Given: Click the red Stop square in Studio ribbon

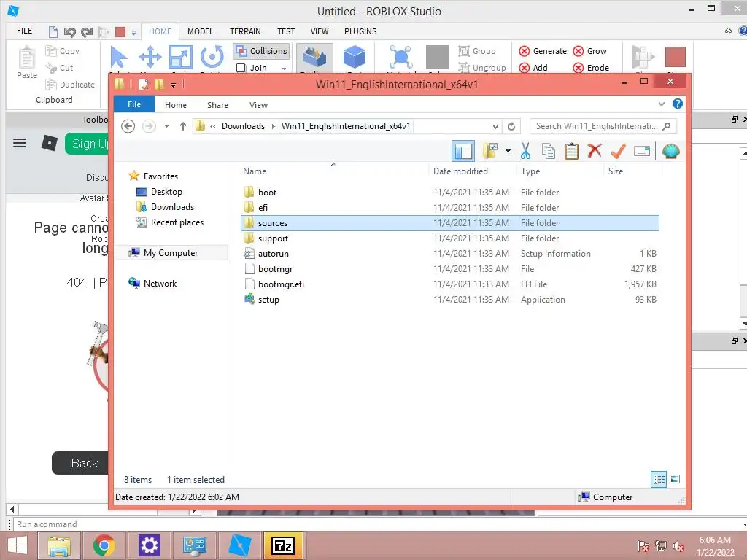Looking at the screenshot, I should (675, 57).
